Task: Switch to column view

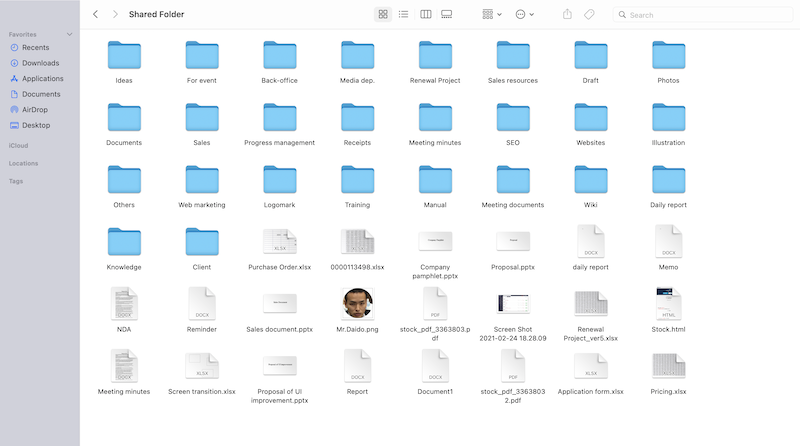Action: click(x=426, y=15)
